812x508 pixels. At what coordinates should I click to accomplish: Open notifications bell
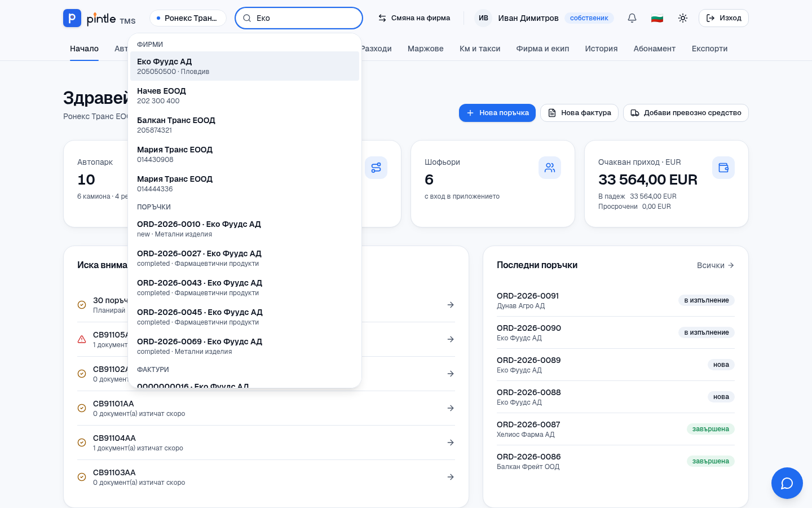[x=632, y=18]
